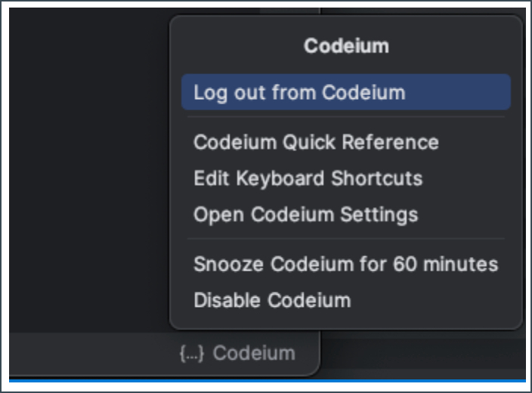
Task: Edit shortcuts using the Keyboard Shortcuts entry
Action: (308, 178)
